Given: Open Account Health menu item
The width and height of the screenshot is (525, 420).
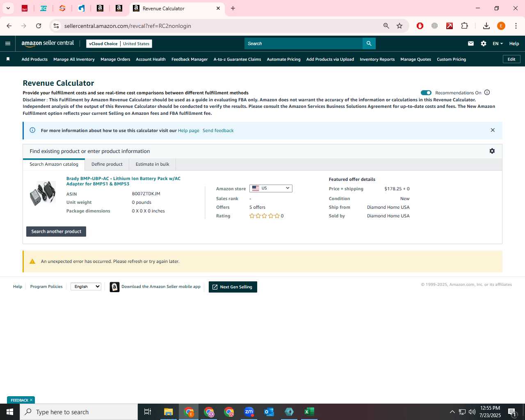Looking at the screenshot, I should tap(151, 59).
